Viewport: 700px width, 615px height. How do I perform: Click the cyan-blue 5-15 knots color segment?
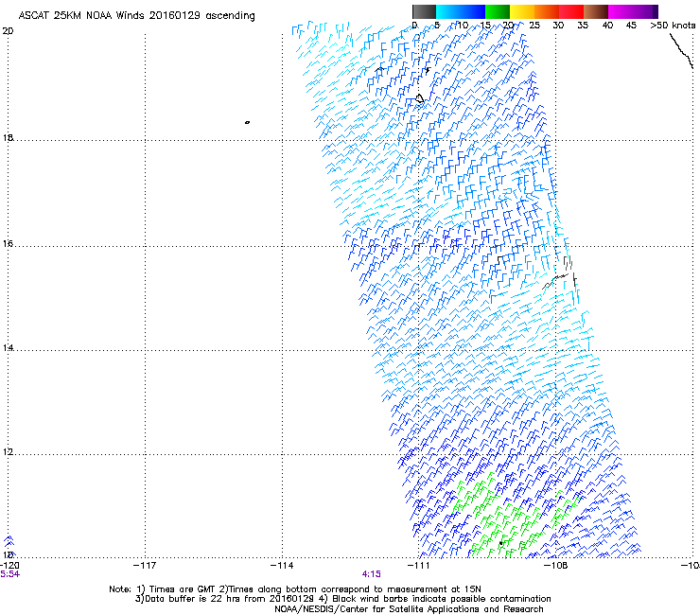click(x=461, y=11)
